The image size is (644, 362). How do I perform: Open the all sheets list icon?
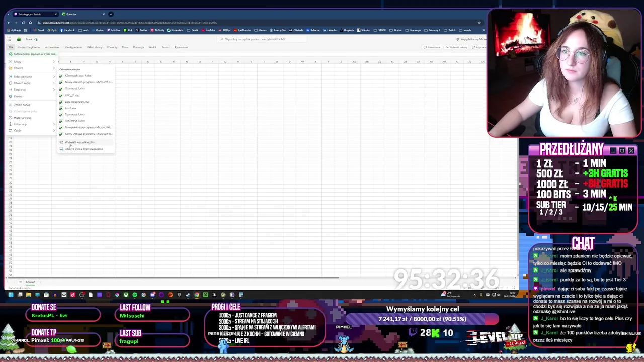(20, 282)
